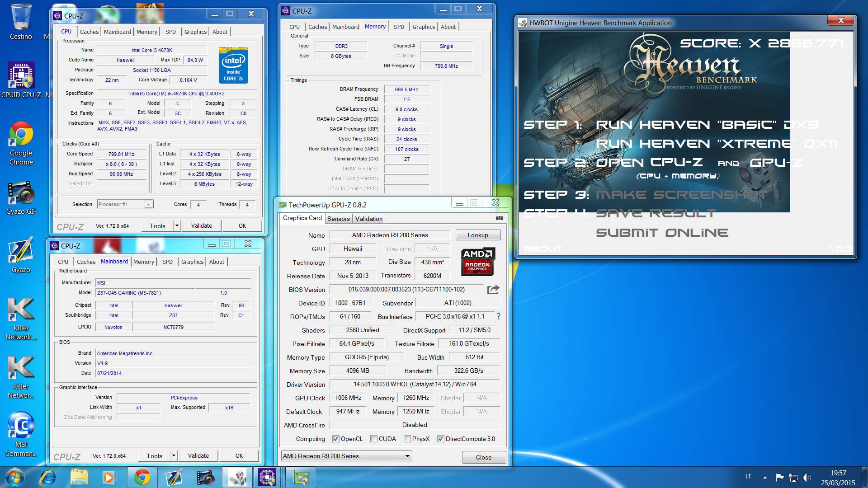This screenshot has height=488, width=868.
Task: Click OK in Mainboard CPU-Z window
Action: coord(239,455)
